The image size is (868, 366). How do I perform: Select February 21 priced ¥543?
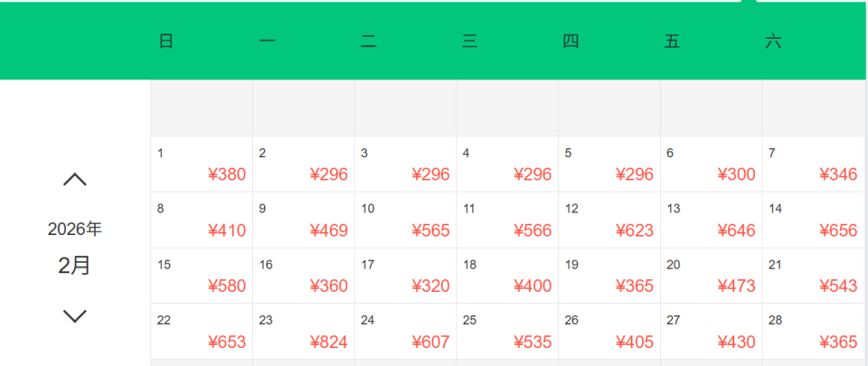tap(814, 277)
